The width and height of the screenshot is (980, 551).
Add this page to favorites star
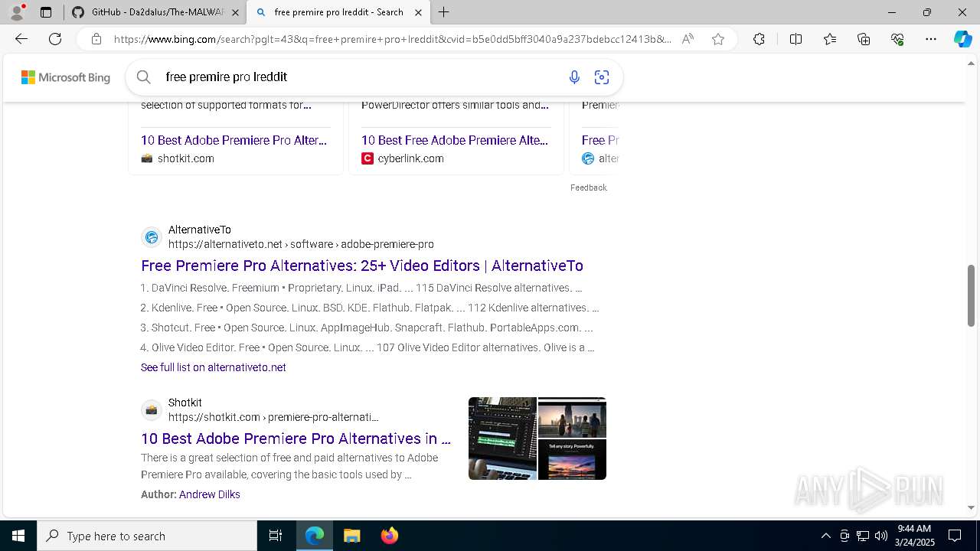tap(718, 39)
